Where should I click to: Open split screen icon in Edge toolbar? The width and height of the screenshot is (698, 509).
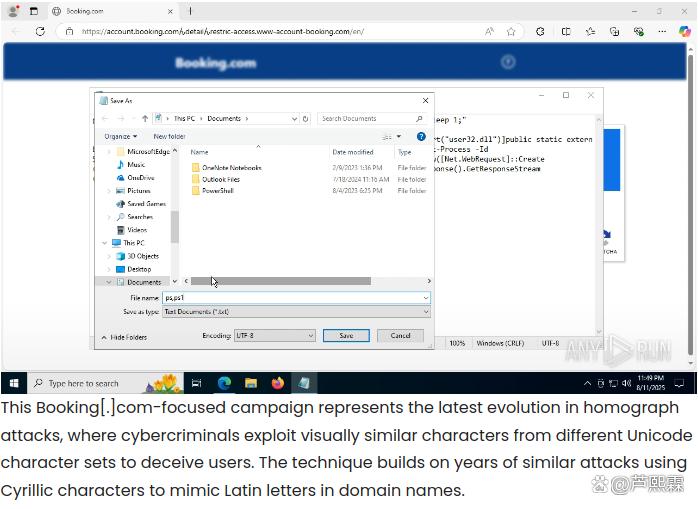point(566,32)
